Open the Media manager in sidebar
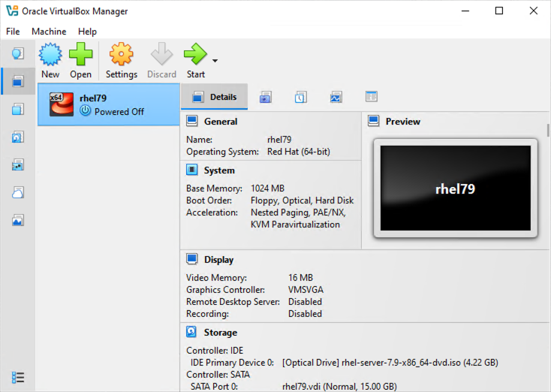This screenshot has height=392, width=551. pyautogui.click(x=17, y=137)
